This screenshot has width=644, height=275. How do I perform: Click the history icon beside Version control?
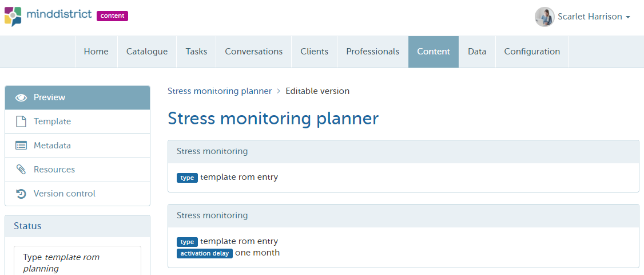point(21,194)
